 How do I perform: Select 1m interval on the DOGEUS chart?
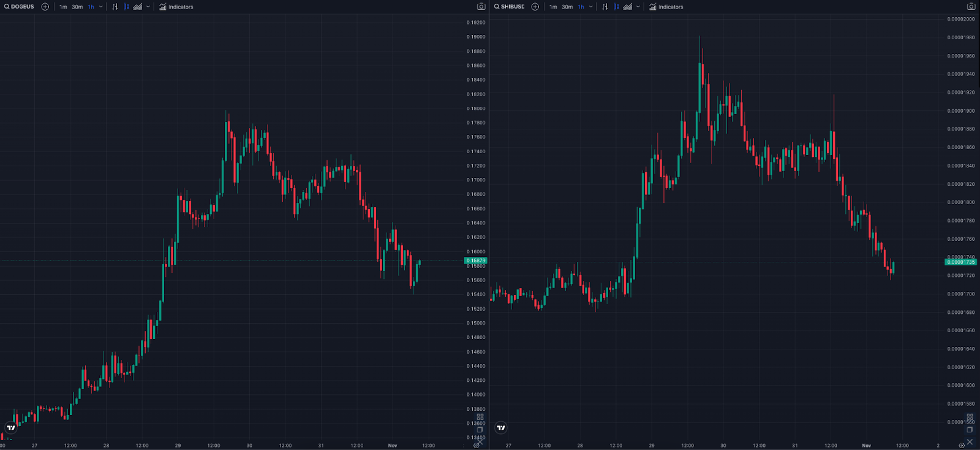[63, 7]
